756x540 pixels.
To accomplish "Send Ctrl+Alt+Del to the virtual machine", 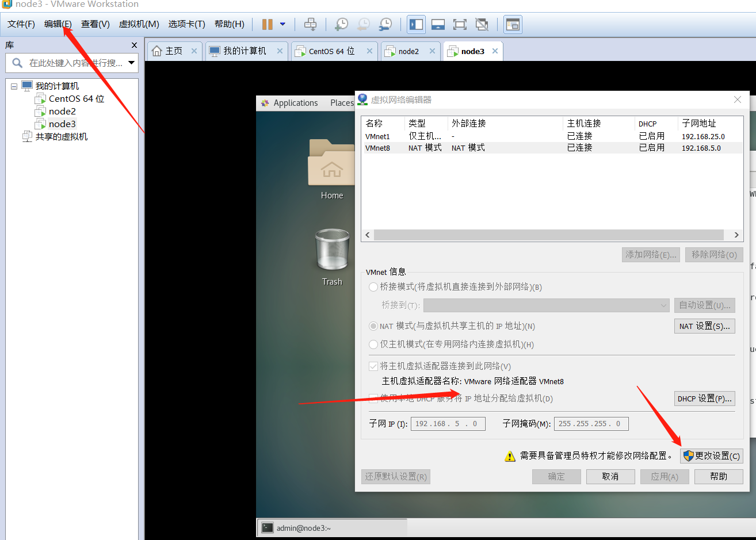I will [310, 24].
